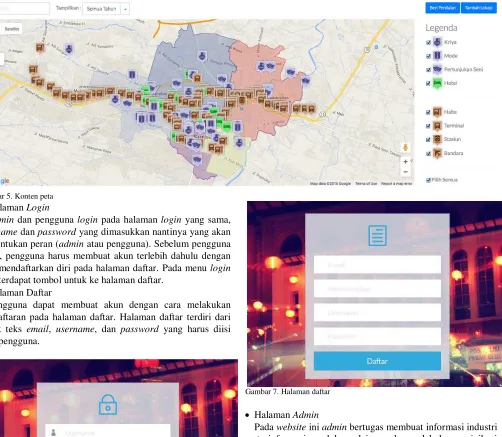This screenshot has width=502, height=437.
Task: Select Pertunjukan Seni marker in purple region
Action: coord(197,160)
